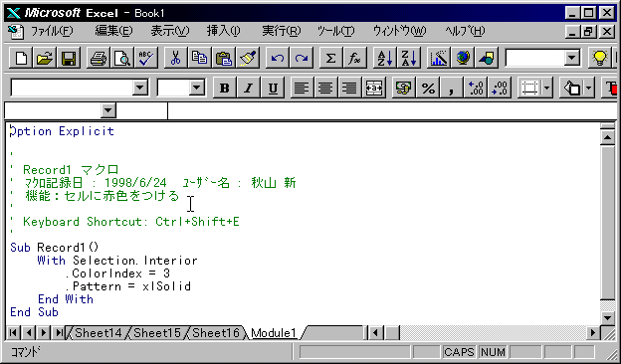Jump to last sheet tab button
Image resolution: width=621 pixels, height=364 pixels.
pos(58,333)
